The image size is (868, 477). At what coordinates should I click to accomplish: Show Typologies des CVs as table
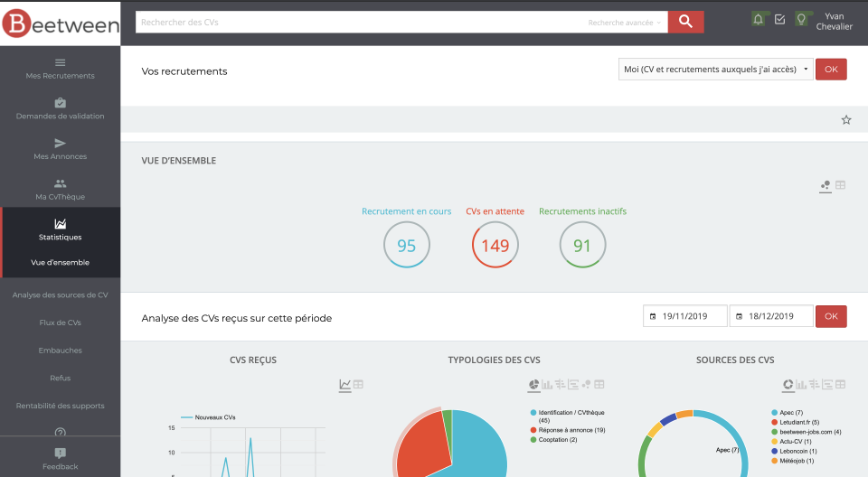pyautogui.click(x=599, y=384)
